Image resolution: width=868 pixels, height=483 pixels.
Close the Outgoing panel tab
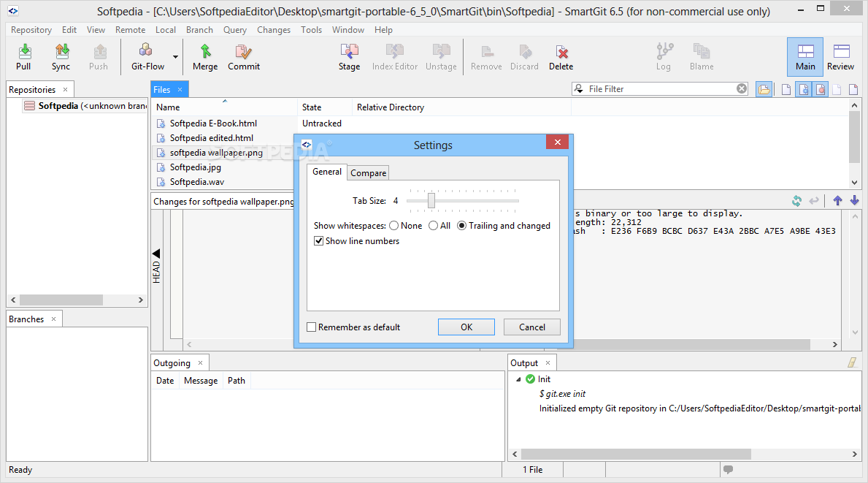click(x=201, y=363)
